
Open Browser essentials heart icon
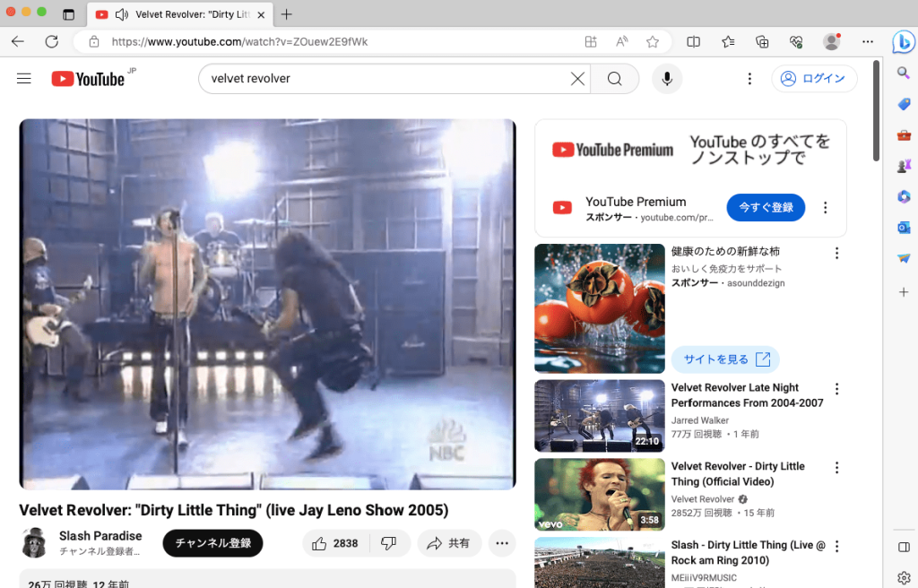point(796,41)
